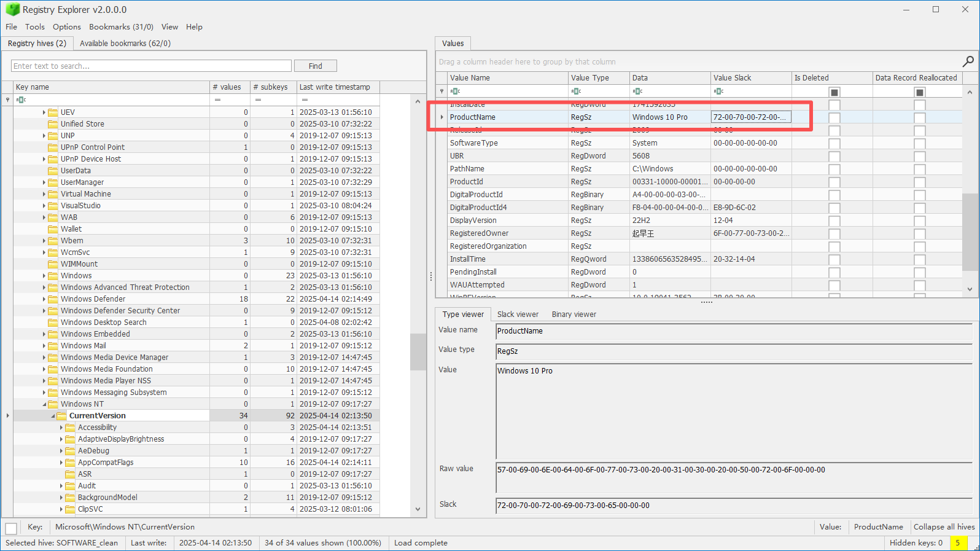Open the Binary viewer tab
The height and width of the screenshot is (551, 980).
pos(574,315)
